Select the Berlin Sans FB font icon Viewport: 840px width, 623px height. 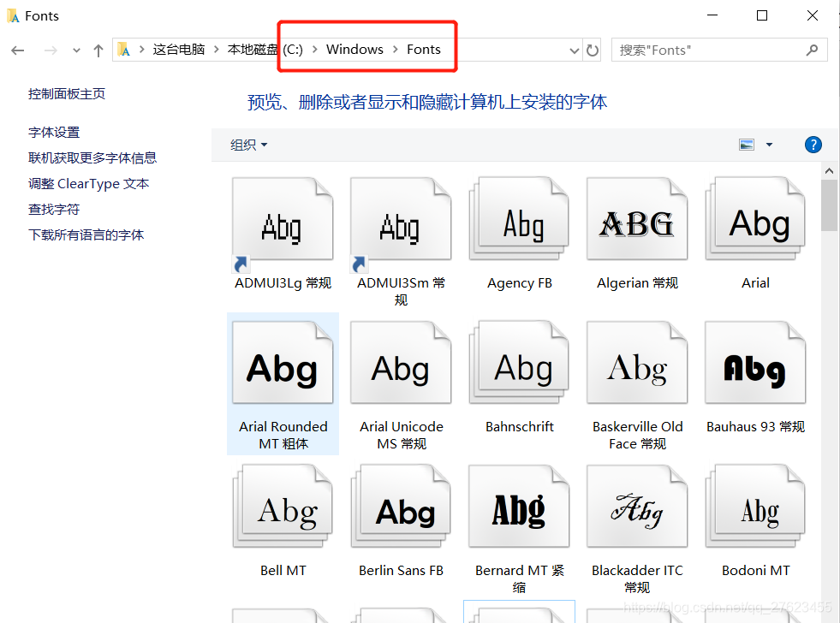tap(401, 507)
